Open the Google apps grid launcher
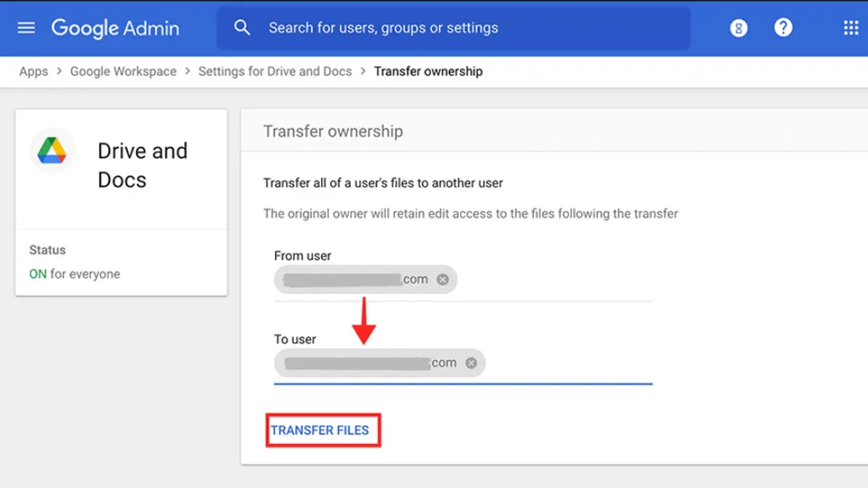Screen dimensions: 868x488 (851, 27)
